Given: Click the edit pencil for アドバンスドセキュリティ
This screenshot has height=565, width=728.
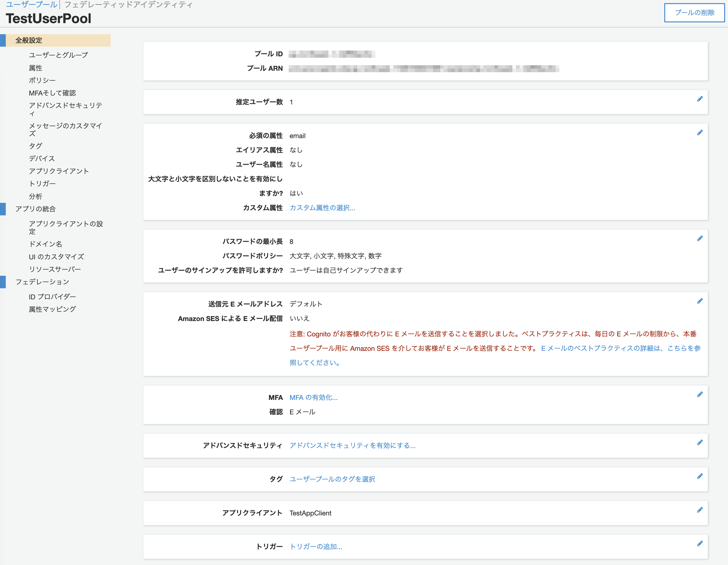Looking at the screenshot, I should click(x=700, y=442).
